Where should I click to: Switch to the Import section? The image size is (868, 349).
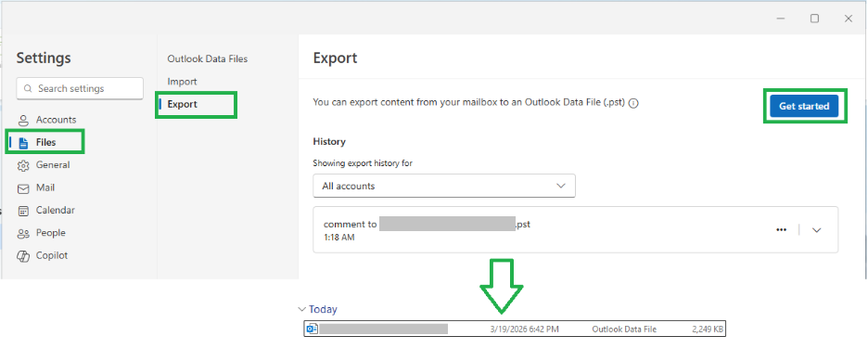tap(182, 82)
